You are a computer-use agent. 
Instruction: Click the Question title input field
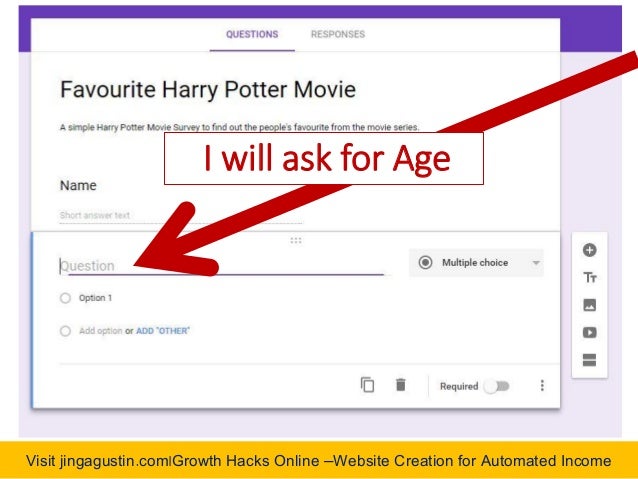pyautogui.click(x=222, y=266)
